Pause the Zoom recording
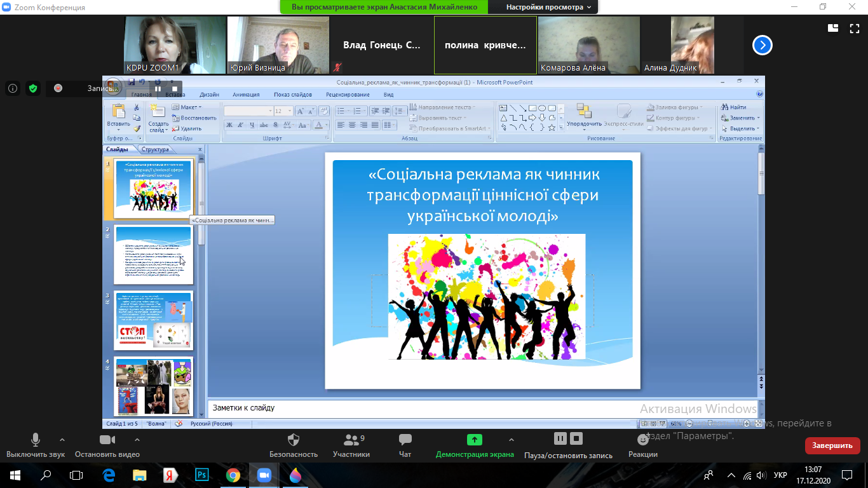 point(560,438)
